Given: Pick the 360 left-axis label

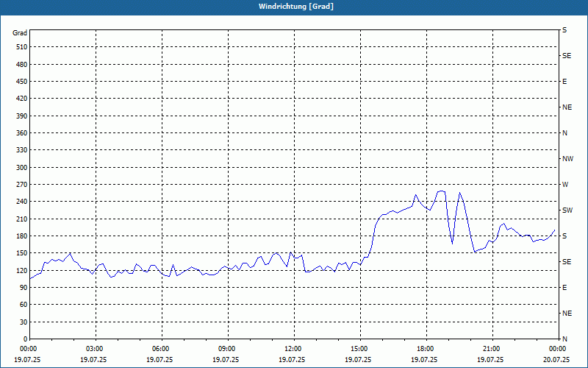Looking at the screenshot, I should click(22, 133).
